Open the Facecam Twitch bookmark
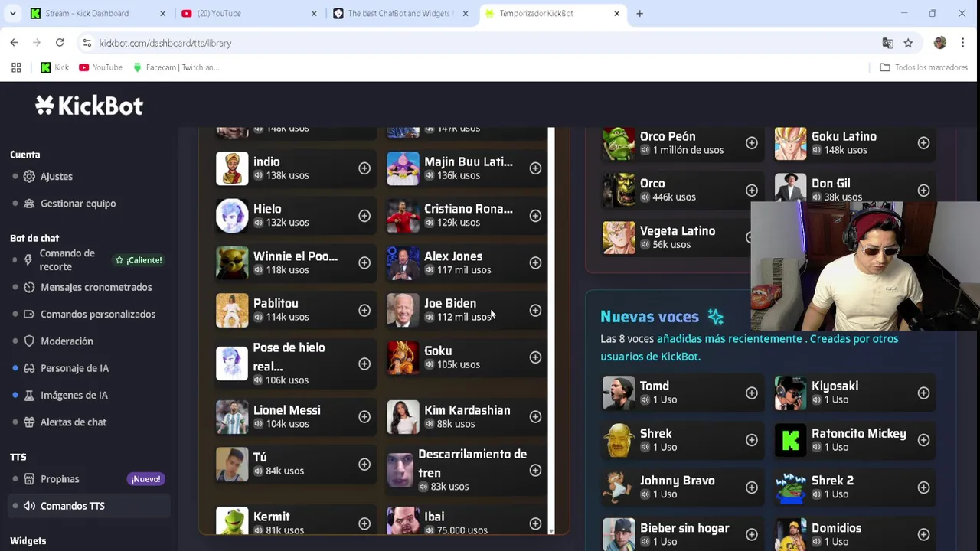980x551 pixels. [176, 67]
